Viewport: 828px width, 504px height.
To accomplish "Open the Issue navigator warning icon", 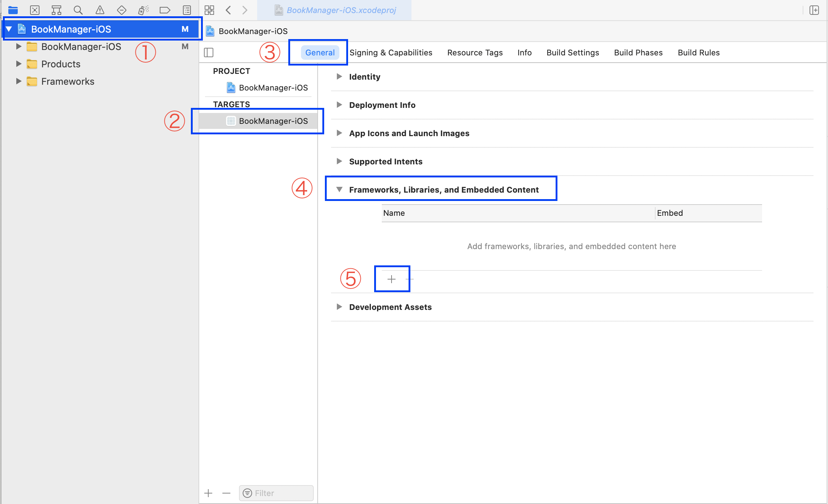I will (100, 10).
